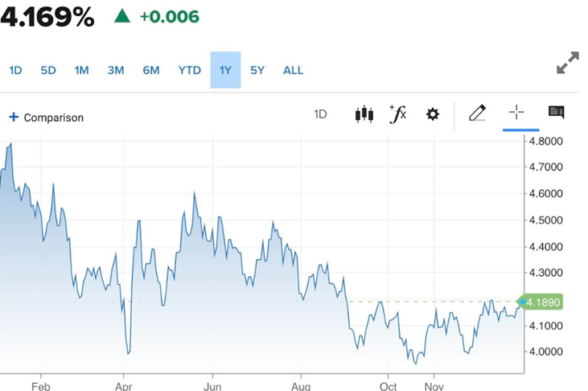This screenshot has width=588, height=391.
Task: Show ALL historical data range
Action: pos(293,71)
